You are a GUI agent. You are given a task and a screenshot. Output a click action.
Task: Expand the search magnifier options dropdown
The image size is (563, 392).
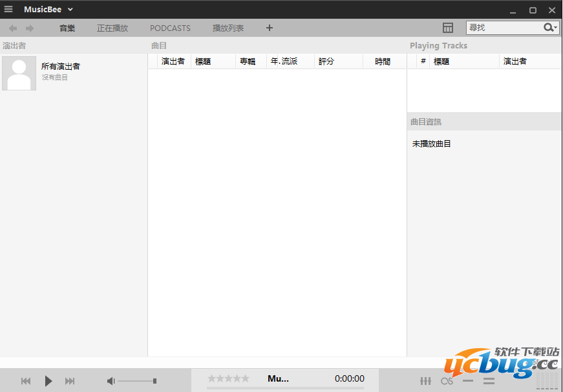tap(551, 28)
